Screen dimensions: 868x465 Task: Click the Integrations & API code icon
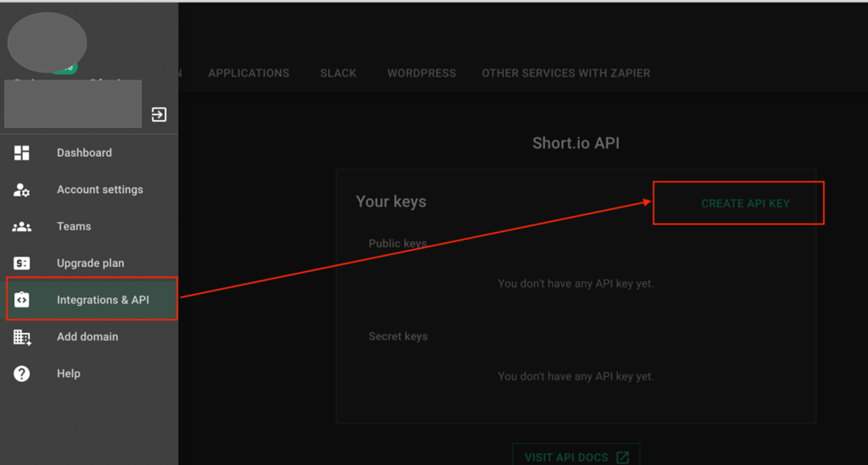[x=22, y=300]
